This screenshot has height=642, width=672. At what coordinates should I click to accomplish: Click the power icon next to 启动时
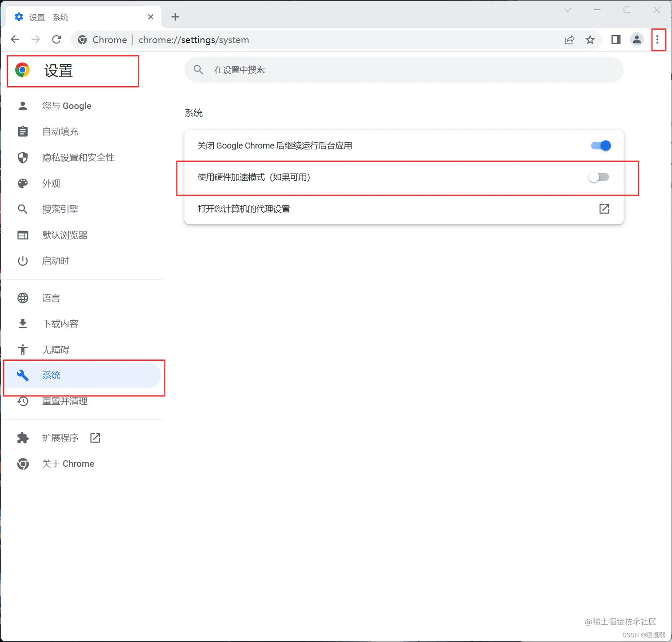pyautogui.click(x=23, y=261)
